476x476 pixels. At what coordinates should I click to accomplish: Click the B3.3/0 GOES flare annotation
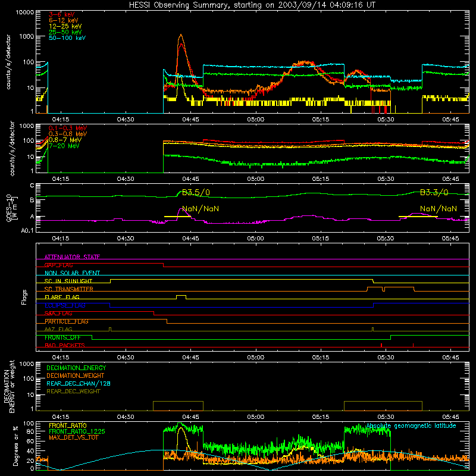point(434,192)
